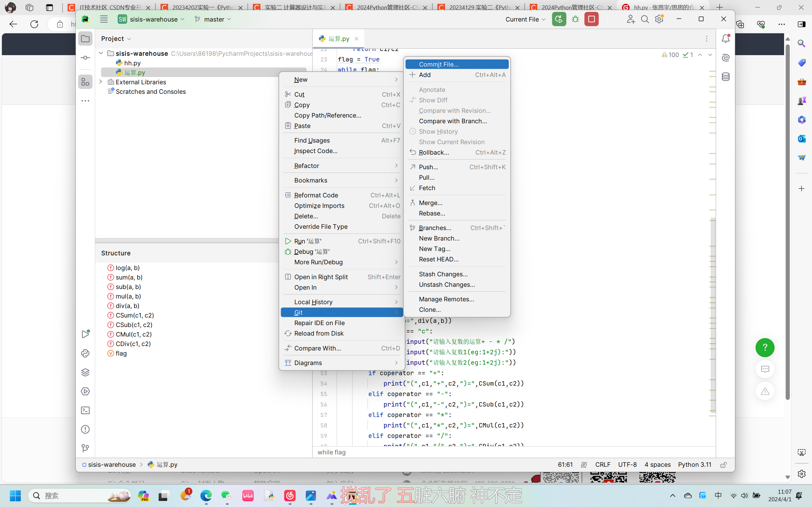Open the Database tool window
This screenshot has width=812, height=507.
click(x=725, y=77)
